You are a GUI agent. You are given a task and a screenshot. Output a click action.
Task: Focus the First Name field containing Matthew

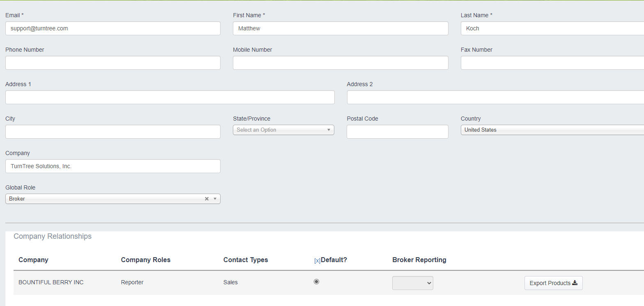(x=340, y=29)
